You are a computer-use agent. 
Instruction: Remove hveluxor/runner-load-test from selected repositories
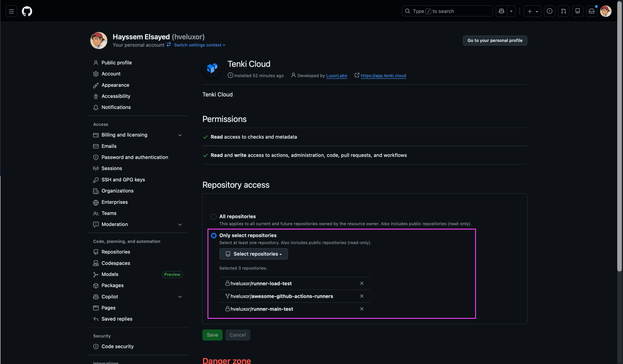coord(362,283)
